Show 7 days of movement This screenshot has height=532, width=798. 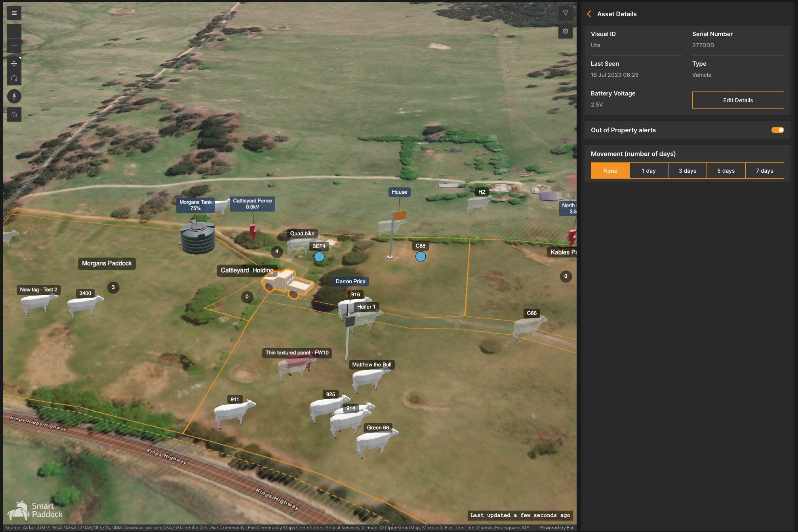pyautogui.click(x=764, y=171)
